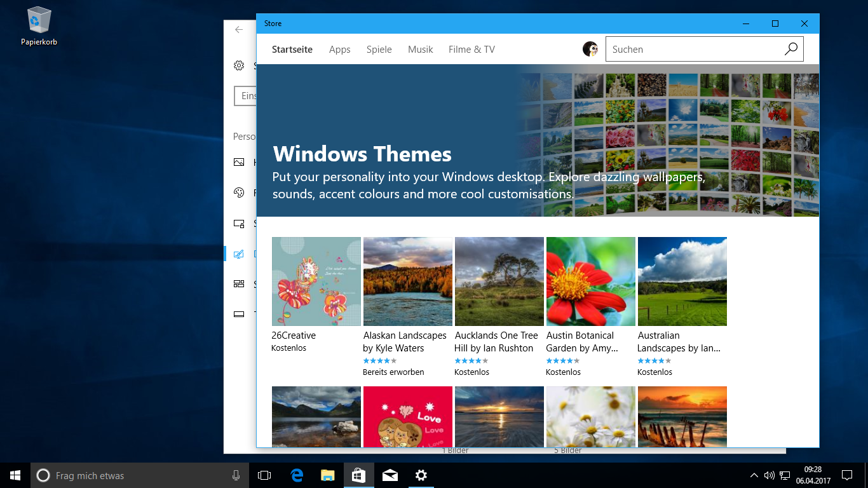Click the Settings gear icon on taskbar

[421, 475]
